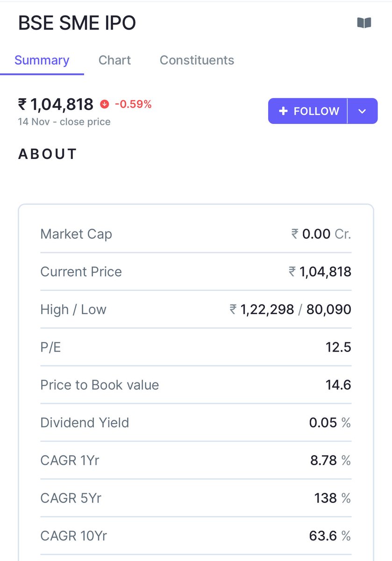
Task: Switch to the Chart tab
Action: [114, 60]
